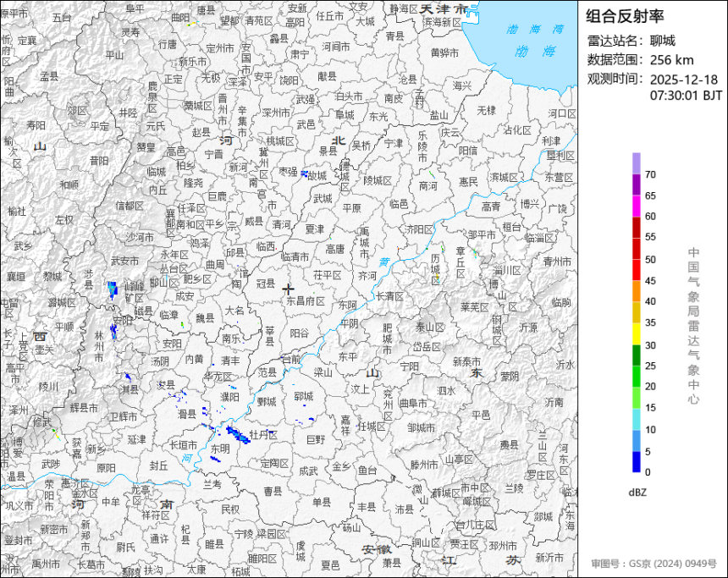Viewport: 728px width, 578px height.
Task: Click the 兰考 map label
Action: point(212,484)
